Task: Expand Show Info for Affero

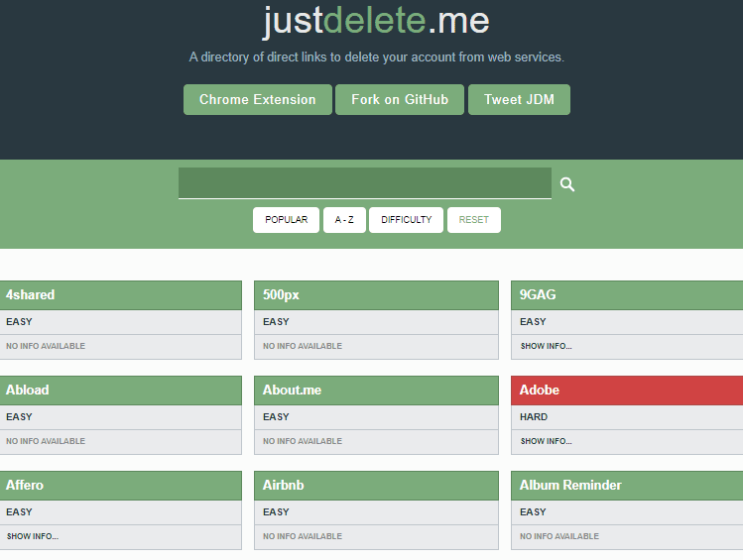Action: (32, 536)
